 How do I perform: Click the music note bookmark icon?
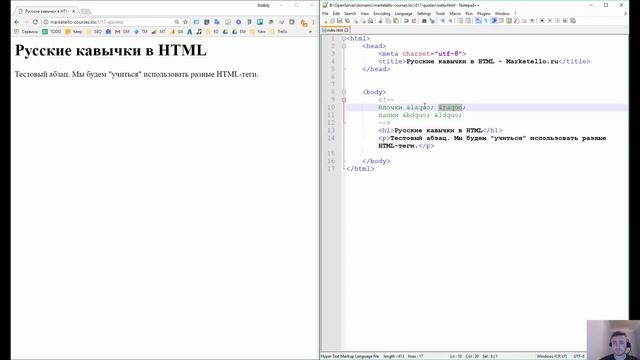click(199, 31)
